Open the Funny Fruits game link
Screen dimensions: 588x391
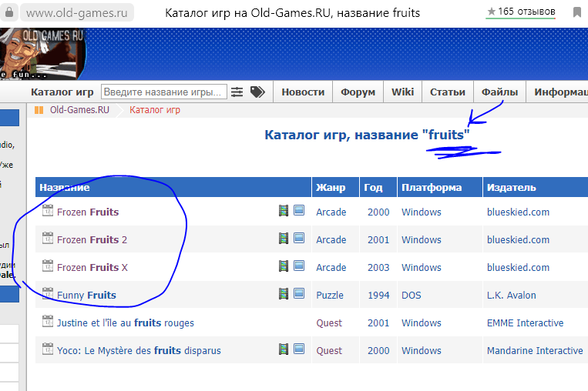click(86, 295)
